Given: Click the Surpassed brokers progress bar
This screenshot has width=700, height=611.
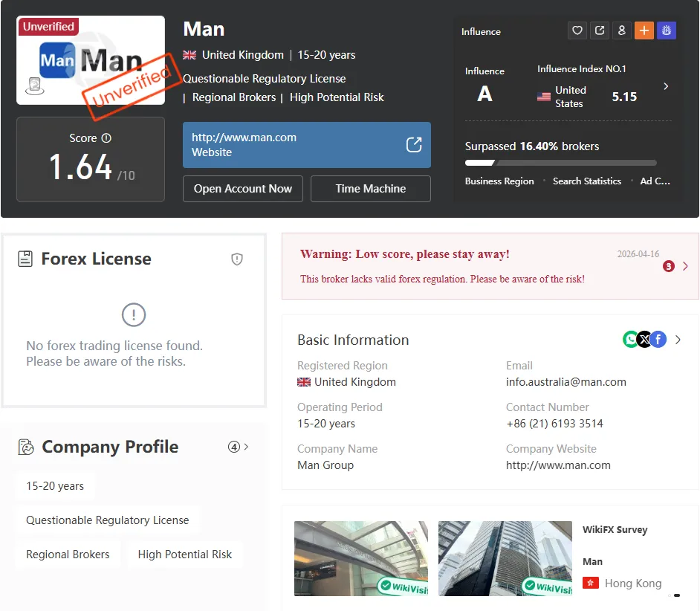Looking at the screenshot, I should 561,163.
